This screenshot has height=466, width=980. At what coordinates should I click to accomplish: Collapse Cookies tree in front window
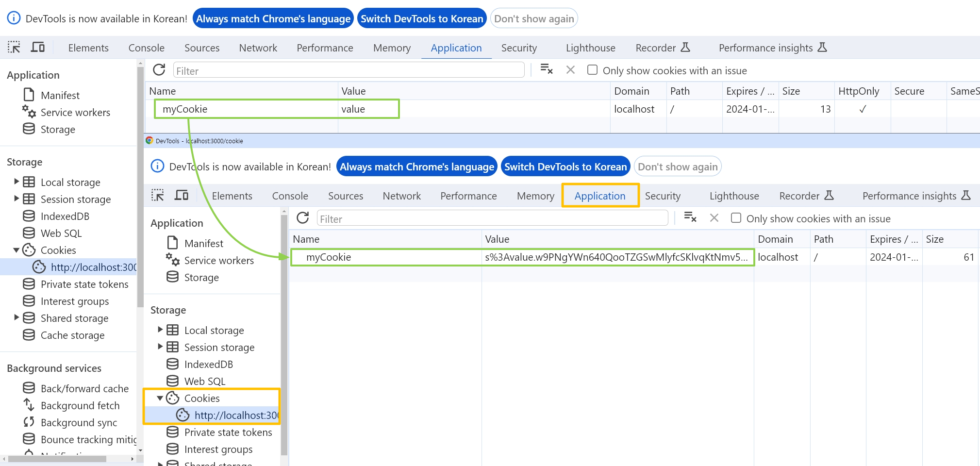tap(160, 398)
